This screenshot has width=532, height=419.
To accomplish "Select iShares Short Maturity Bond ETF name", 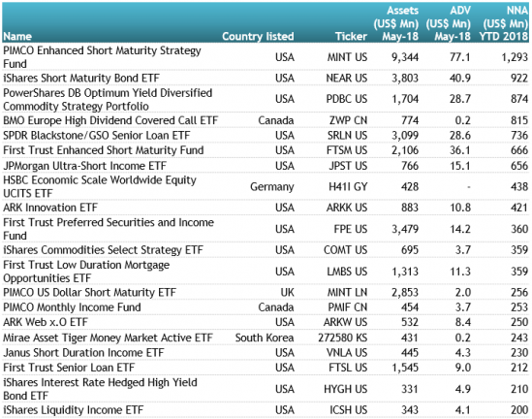I will (81, 78).
